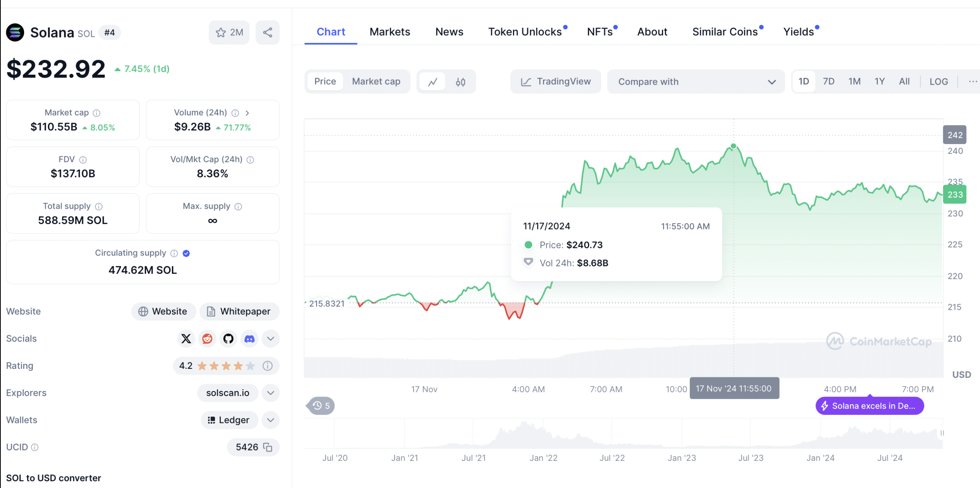Expand more Wallets options

271,420
